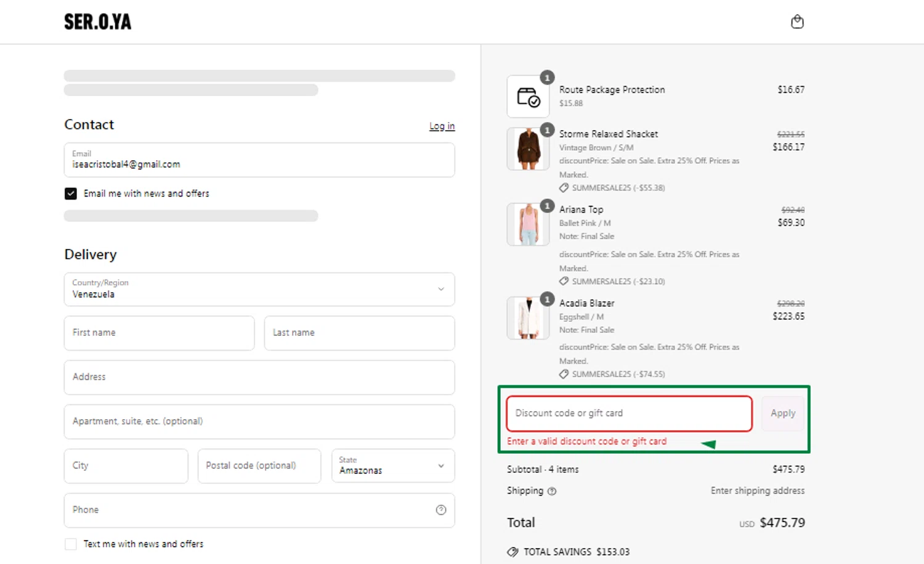924x564 pixels.
Task: Click the TOTAL SAVINGS $153.03 text
Action: point(577,552)
